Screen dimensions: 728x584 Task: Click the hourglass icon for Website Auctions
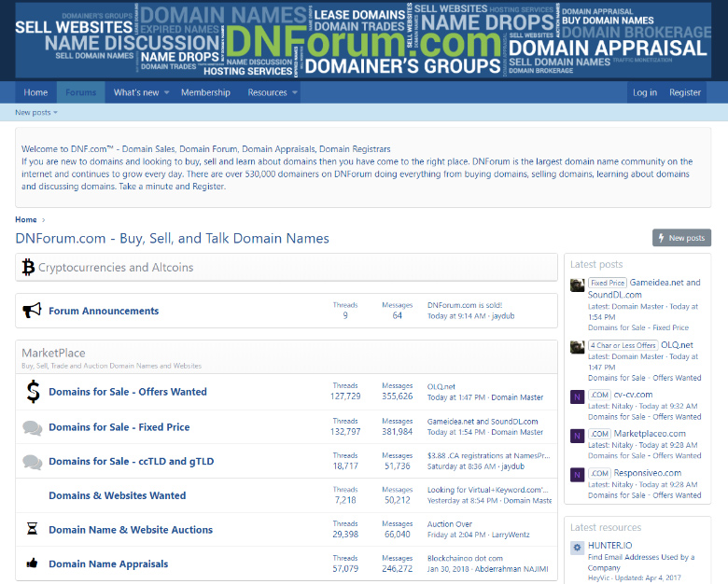click(32, 529)
